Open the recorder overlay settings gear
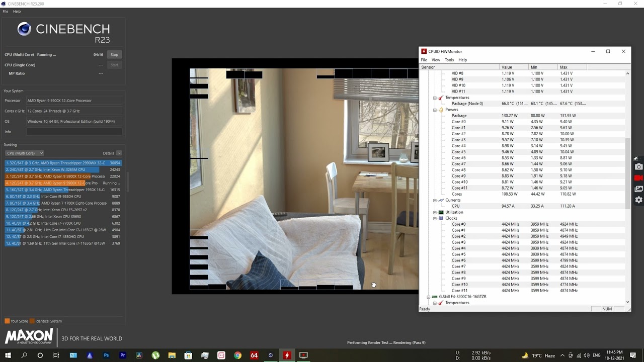This screenshot has width=644, height=362. pyautogui.click(x=638, y=200)
